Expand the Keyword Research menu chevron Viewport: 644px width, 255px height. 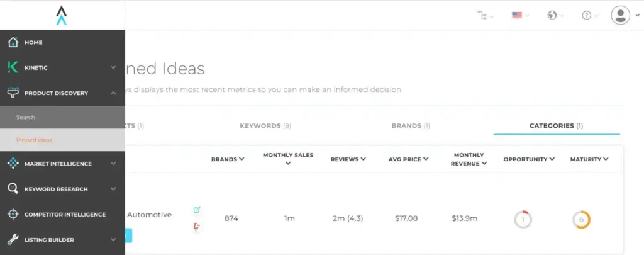113,189
